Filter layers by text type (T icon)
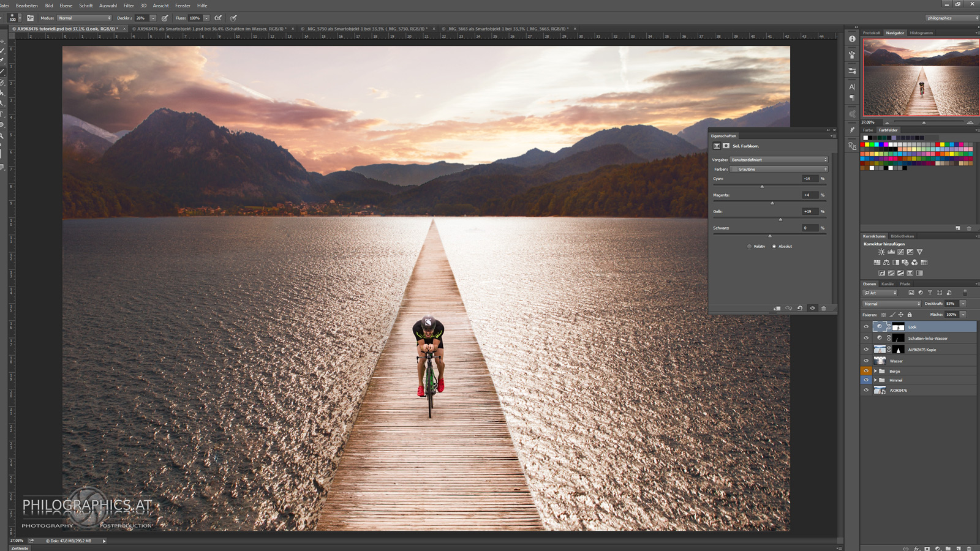Viewport: 980px width, 551px height. [930, 293]
